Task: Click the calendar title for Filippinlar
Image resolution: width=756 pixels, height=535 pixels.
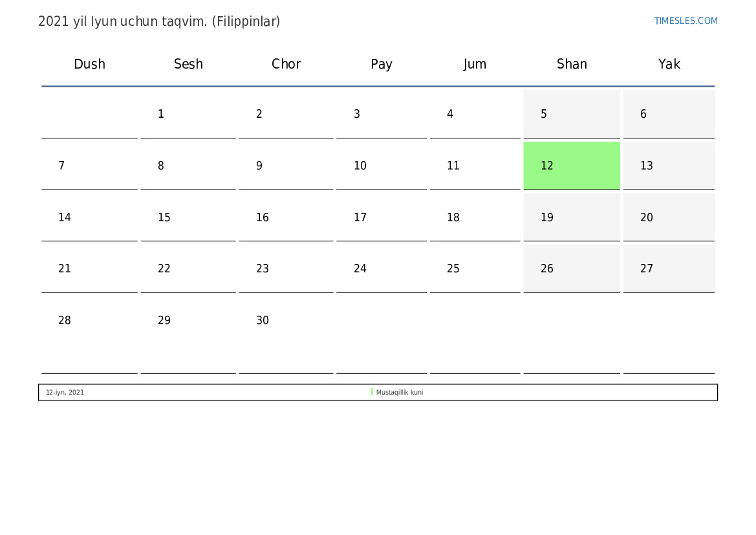Action: (159, 21)
